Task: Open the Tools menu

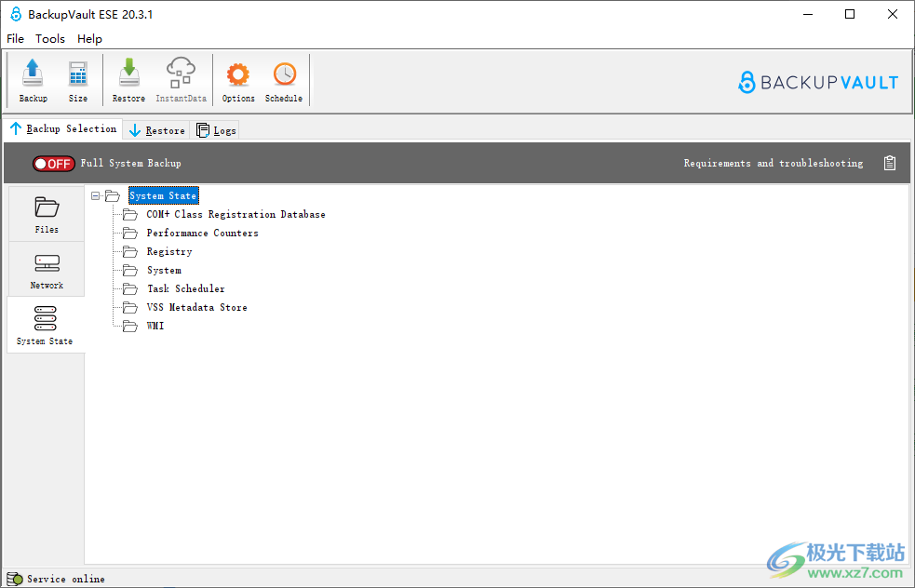Action: pyautogui.click(x=50, y=39)
